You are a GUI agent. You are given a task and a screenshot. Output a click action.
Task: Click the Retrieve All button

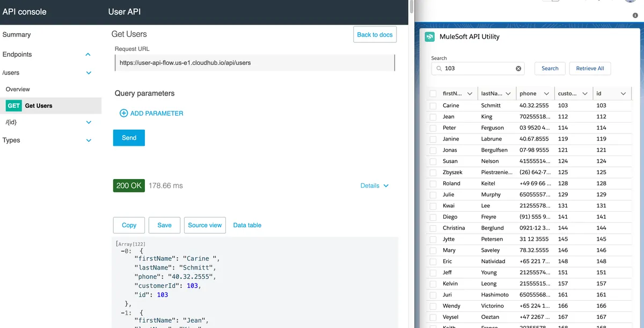coord(590,69)
